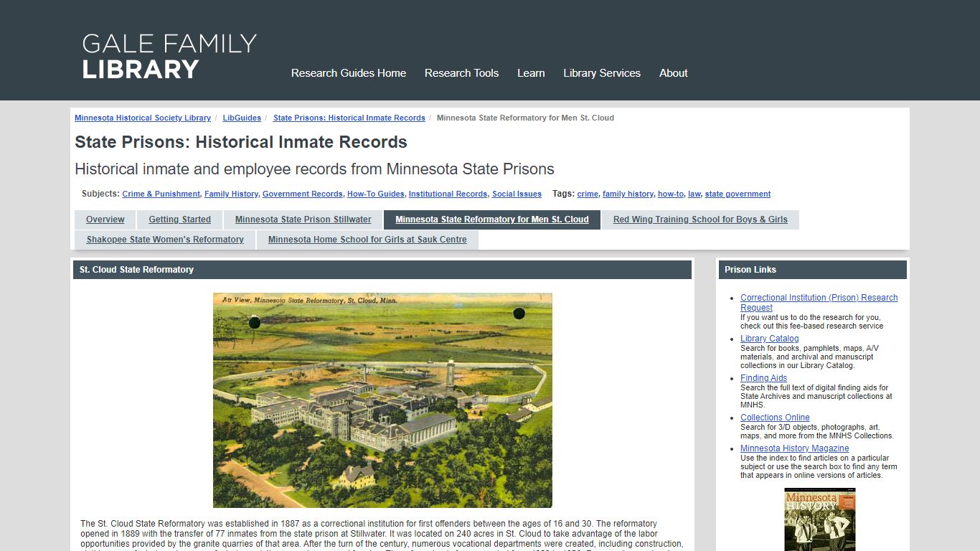Viewport: 980px width, 551px height.
Task: Open the Crime & Punishment subject link
Action: click(x=161, y=194)
